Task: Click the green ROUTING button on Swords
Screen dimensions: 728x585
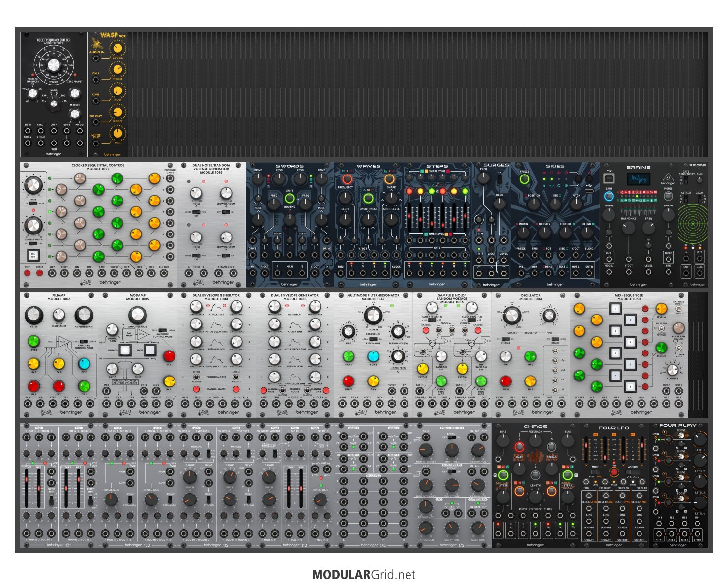Action: tap(290, 199)
